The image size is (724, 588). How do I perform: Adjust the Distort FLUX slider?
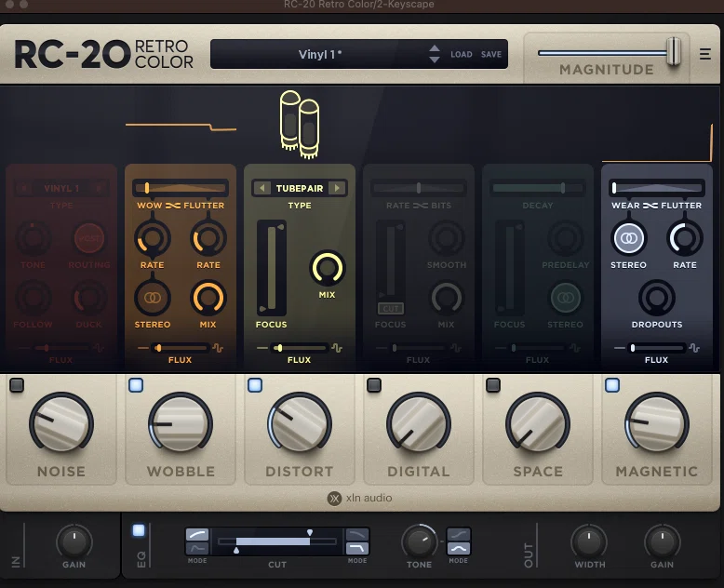[300, 348]
